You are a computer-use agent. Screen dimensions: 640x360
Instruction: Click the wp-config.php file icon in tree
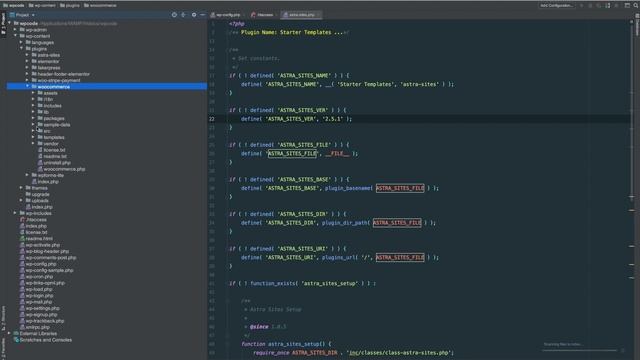[22, 264]
